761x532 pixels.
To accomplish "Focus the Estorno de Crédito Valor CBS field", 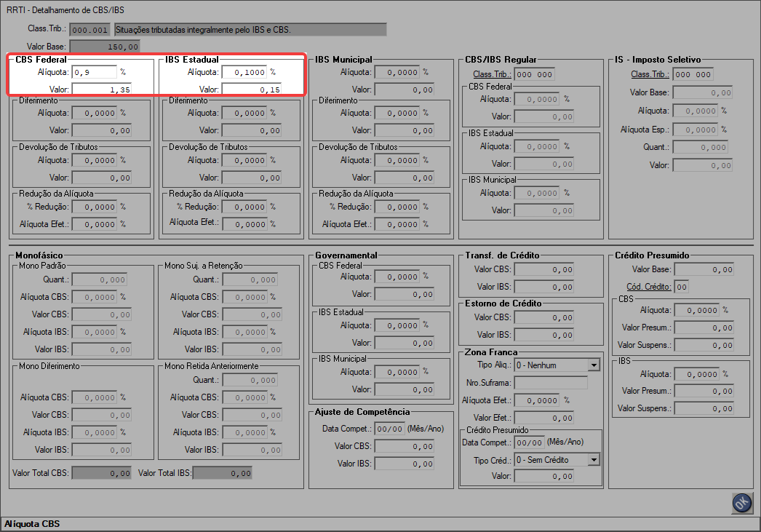I will point(544,317).
